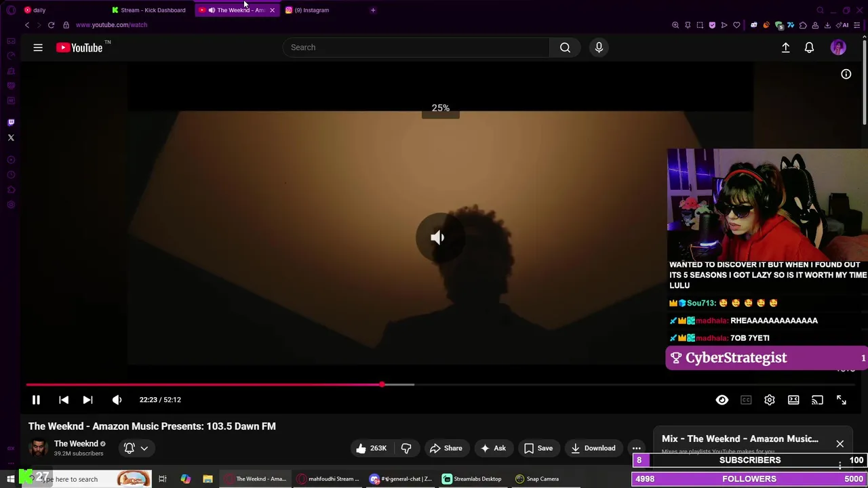Toggle the eye icon in player controls

722,400
